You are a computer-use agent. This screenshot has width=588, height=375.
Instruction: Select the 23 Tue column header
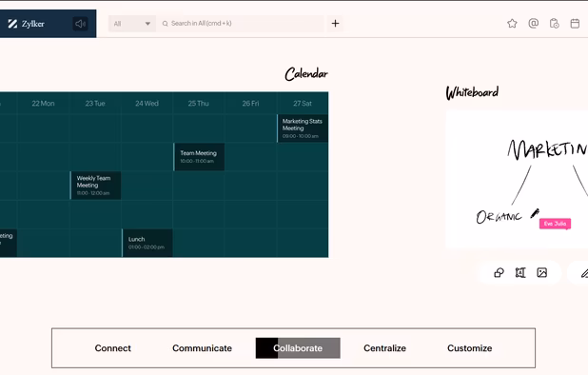95,103
